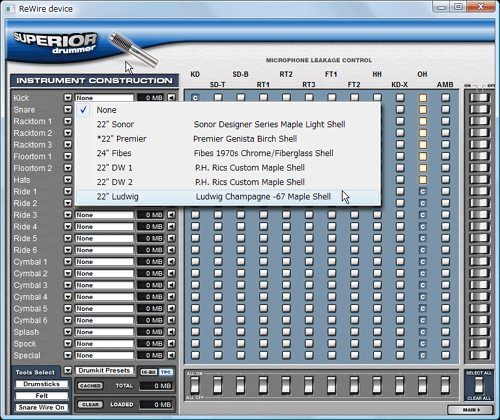Toggle the AMB leakage box in Kick row
The image size is (500, 420).
click(x=445, y=98)
